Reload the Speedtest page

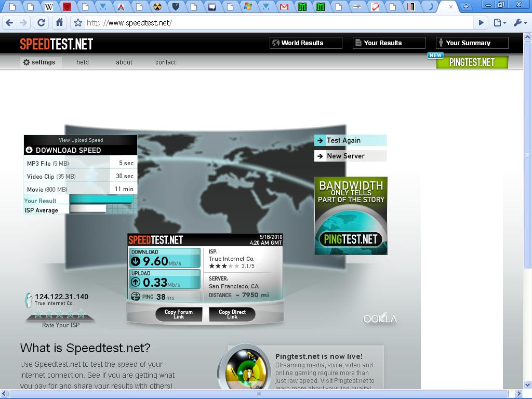[x=41, y=23]
